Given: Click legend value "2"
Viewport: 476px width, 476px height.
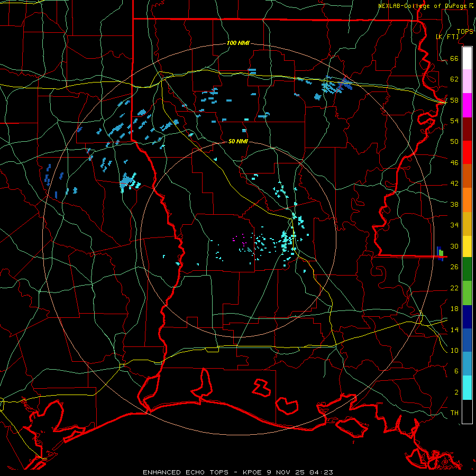Looking at the screenshot, I should click(456, 392).
